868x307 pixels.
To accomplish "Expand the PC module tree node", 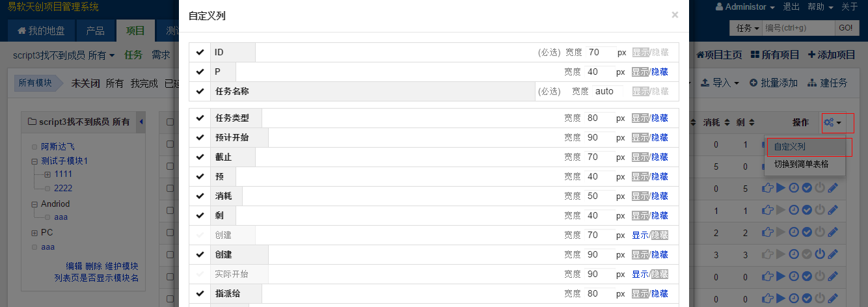I will tap(34, 232).
